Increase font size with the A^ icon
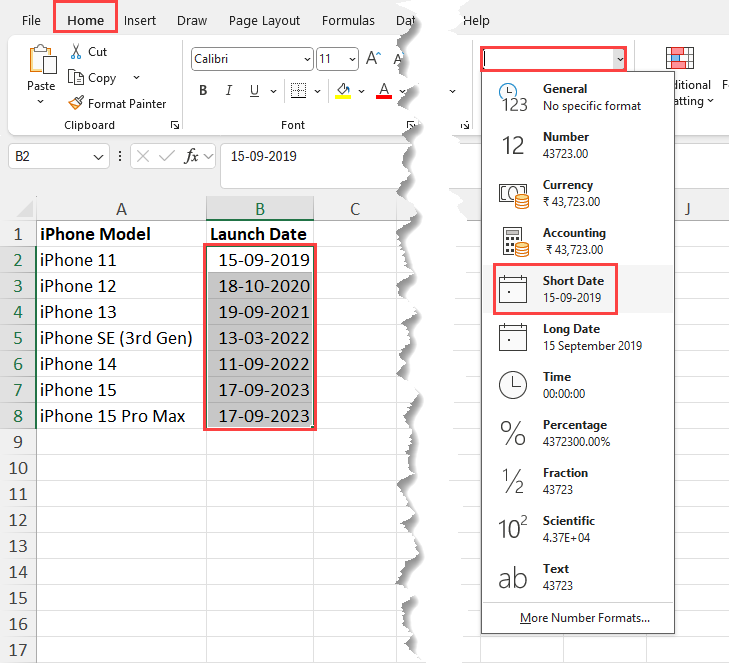 coord(373,59)
